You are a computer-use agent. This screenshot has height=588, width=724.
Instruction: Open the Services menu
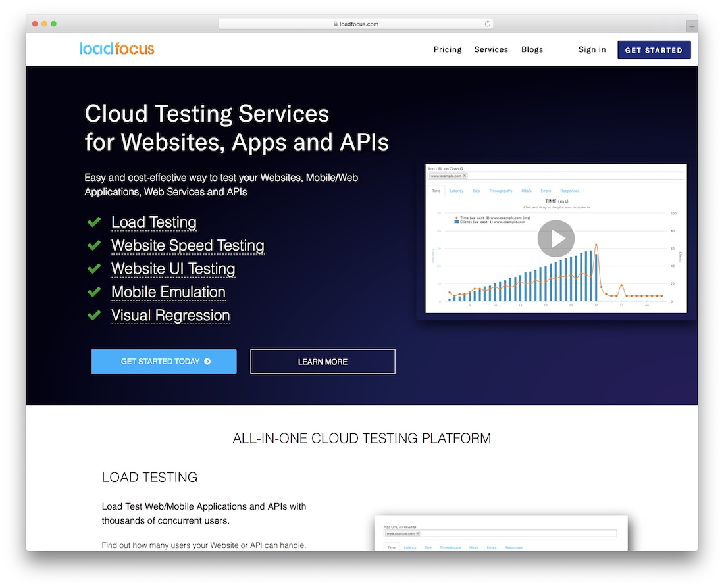click(491, 49)
